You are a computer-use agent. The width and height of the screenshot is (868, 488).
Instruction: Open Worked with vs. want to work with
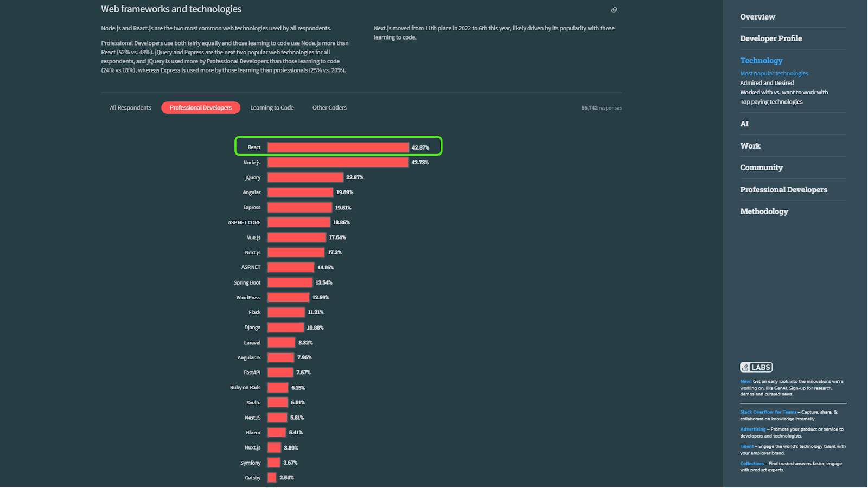click(784, 92)
